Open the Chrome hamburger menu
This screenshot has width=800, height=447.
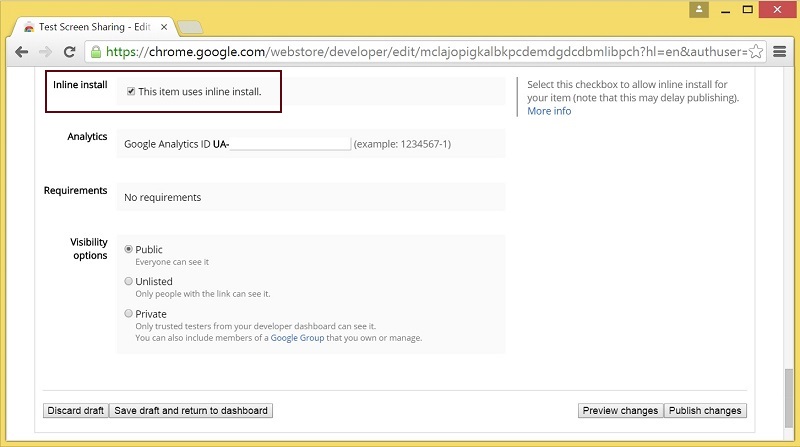(780, 51)
